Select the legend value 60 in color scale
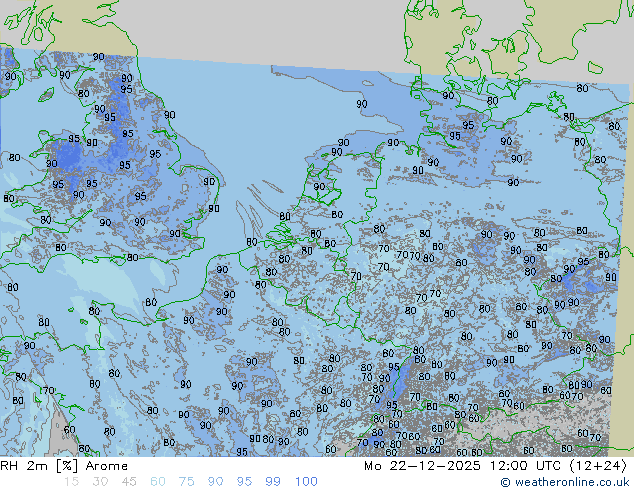Viewport: 634px width, 490px height. [x=158, y=482]
